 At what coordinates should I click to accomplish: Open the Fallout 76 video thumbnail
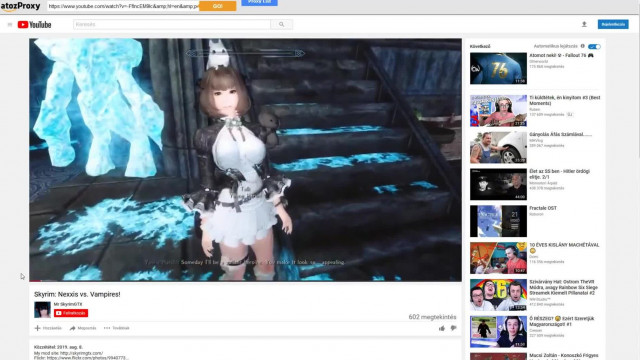click(x=498, y=68)
